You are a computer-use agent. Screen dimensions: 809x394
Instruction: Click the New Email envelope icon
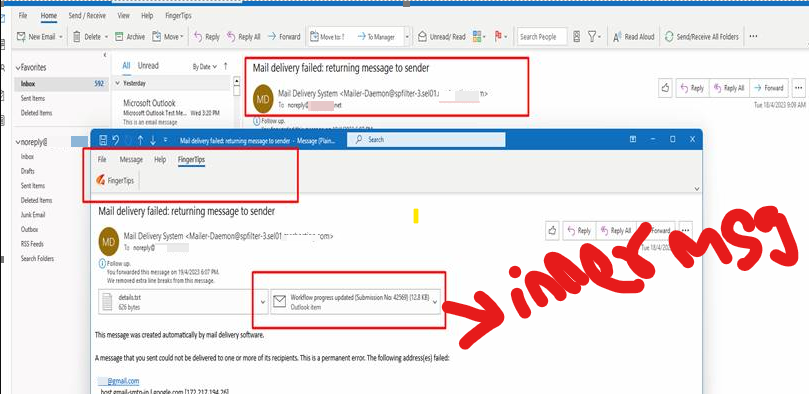pyautogui.click(x=22, y=37)
